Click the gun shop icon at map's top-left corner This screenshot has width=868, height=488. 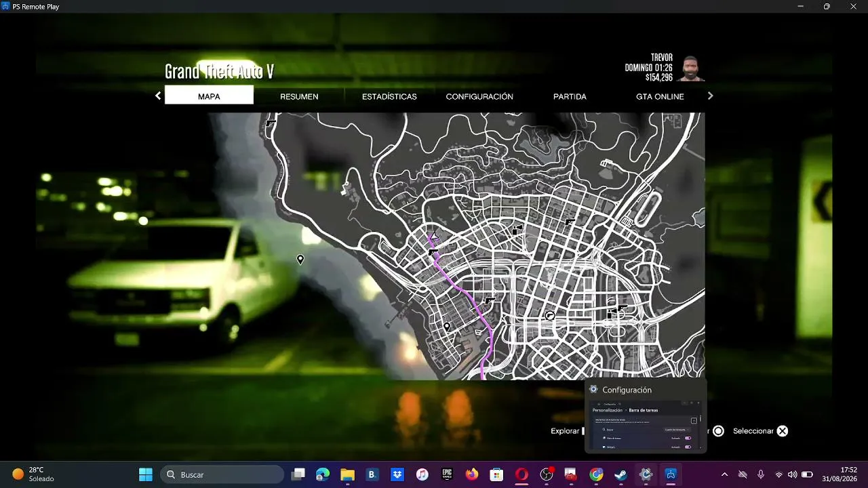tap(271, 123)
